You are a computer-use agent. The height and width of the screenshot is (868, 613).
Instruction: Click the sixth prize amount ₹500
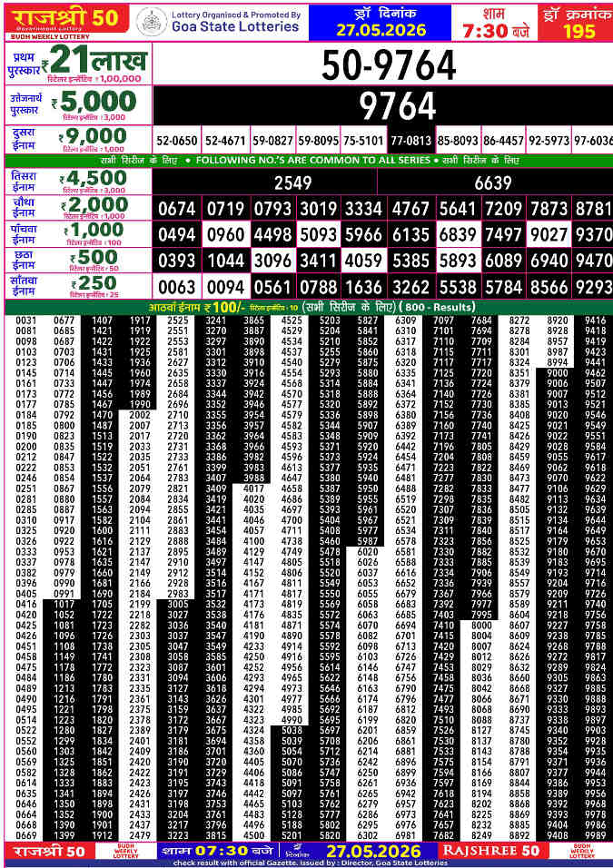tap(93, 258)
